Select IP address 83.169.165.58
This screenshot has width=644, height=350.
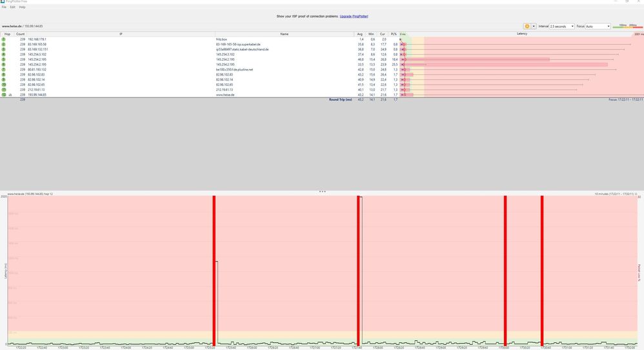(37, 45)
